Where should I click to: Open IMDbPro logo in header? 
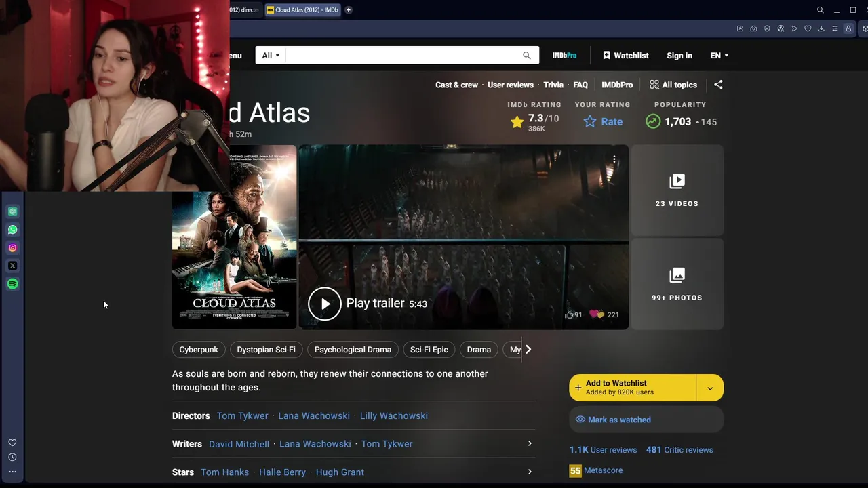pos(565,56)
